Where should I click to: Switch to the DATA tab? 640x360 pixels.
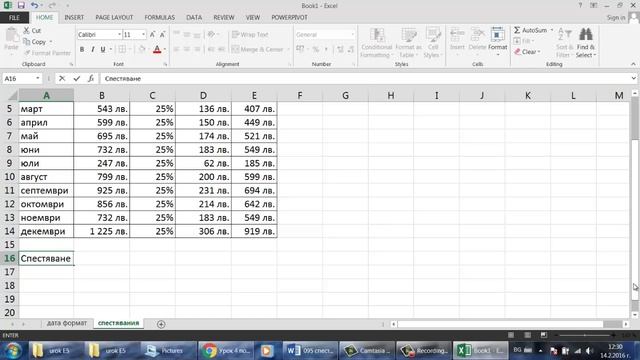[194, 18]
